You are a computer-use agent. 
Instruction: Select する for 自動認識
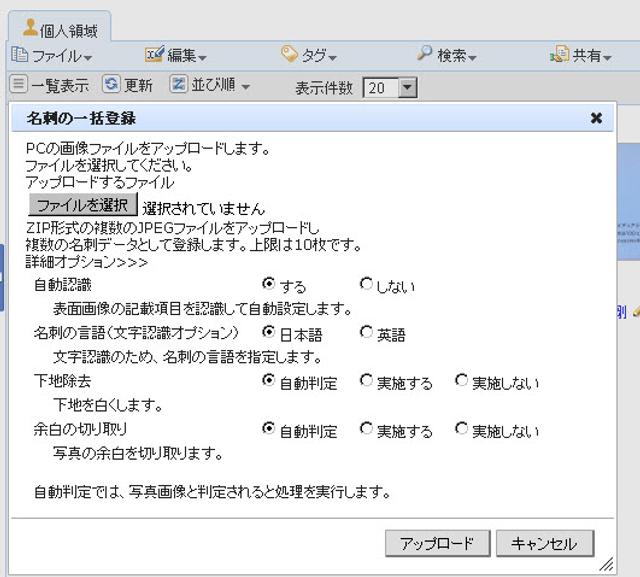[268, 283]
